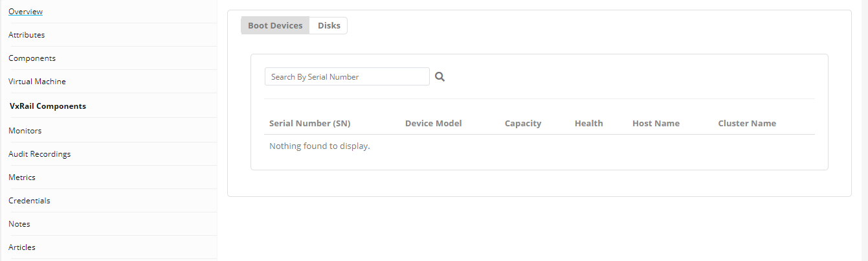Open the Credentials section
Image resolution: width=868 pixels, height=261 pixels.
pos(29,201)
